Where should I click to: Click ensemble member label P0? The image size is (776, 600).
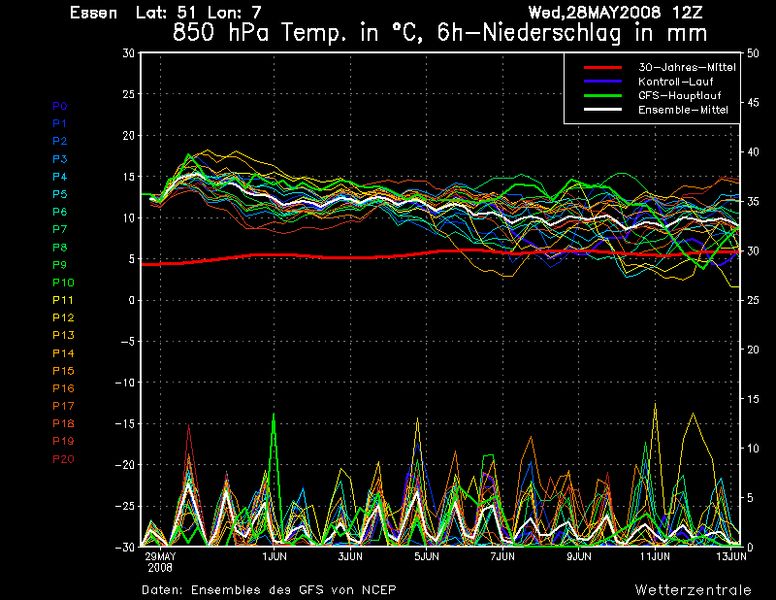59,105
